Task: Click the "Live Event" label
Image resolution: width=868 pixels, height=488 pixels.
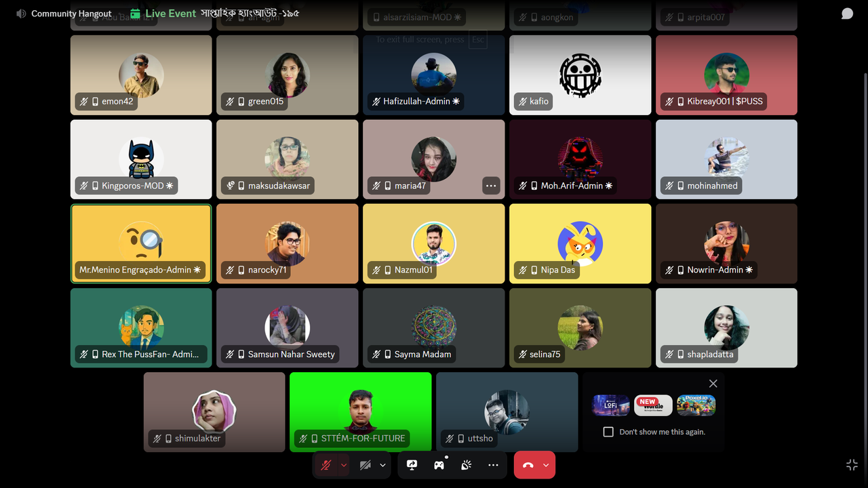Action: (170, 14)
